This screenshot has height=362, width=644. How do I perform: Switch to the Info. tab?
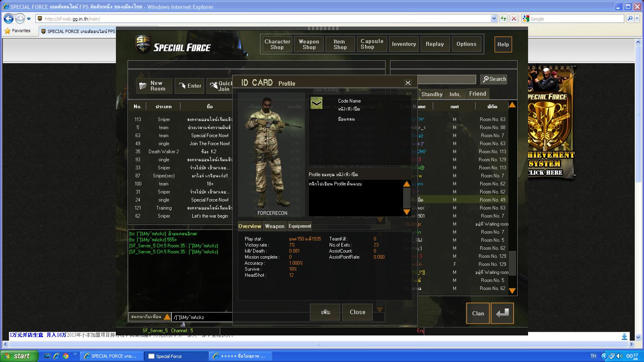[x=455, y=94]
